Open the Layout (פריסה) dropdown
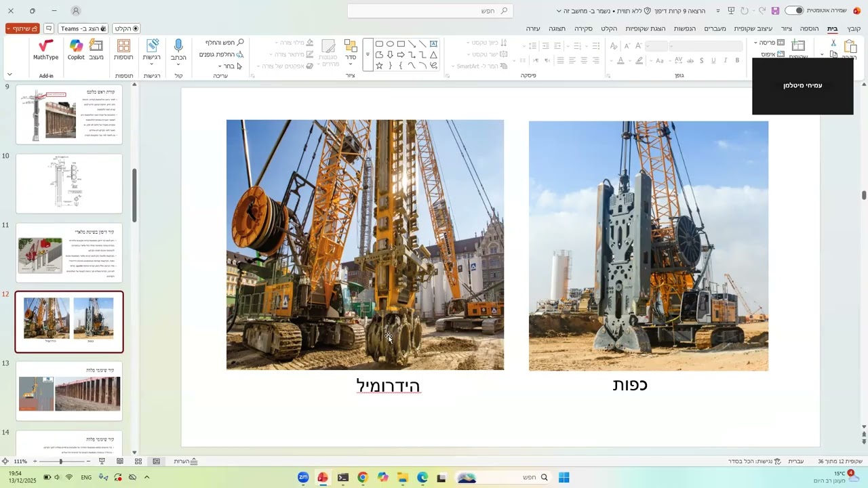The height and width of the screenshot is (488, 868). click(770, 43)
